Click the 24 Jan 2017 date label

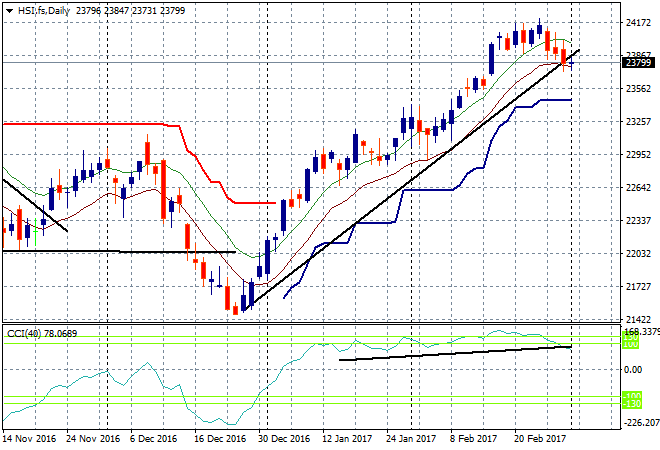click(411, 439)
